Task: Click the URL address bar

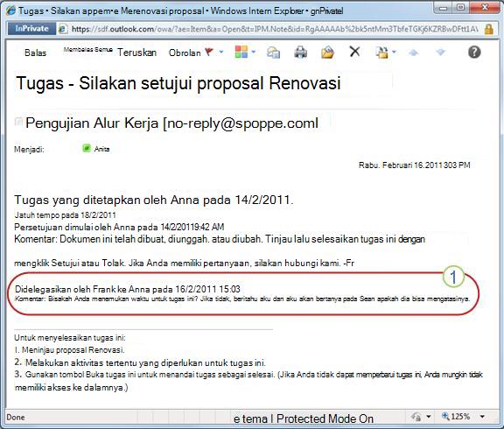Action: [x=275, y=29]
